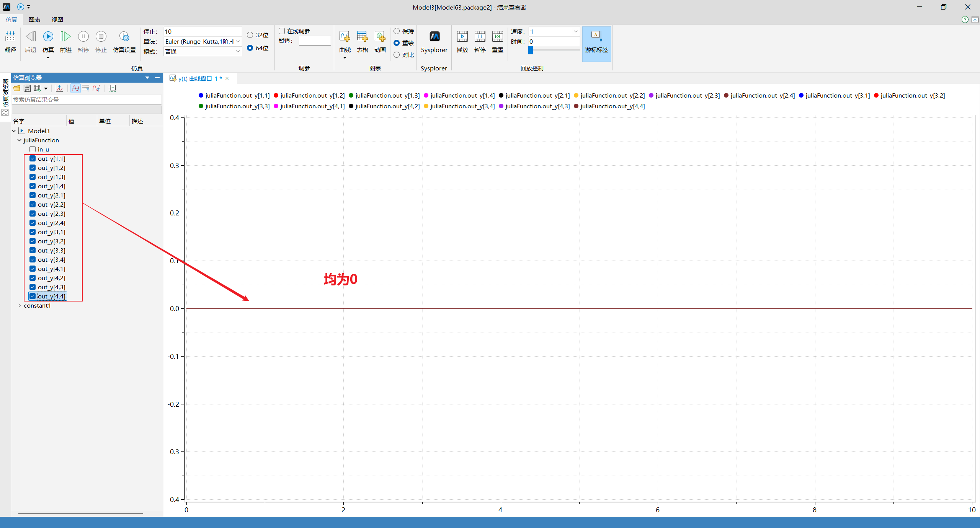Click the lines filter icon in browser toolbar

coord(86,88)
